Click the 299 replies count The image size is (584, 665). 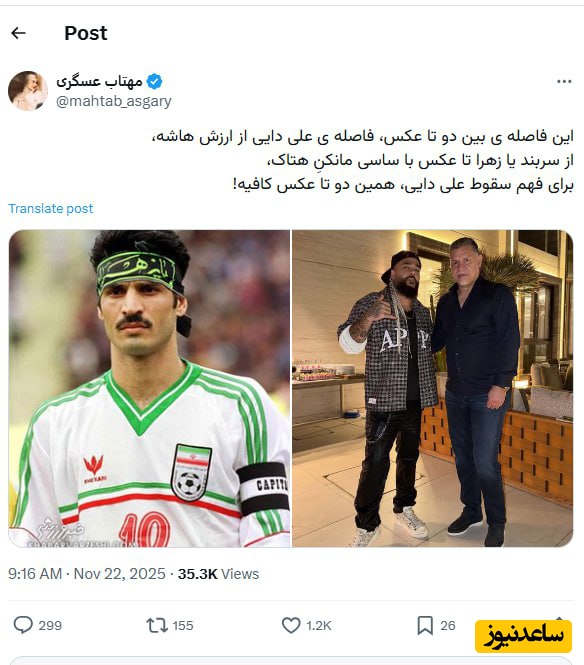point(50,626)
